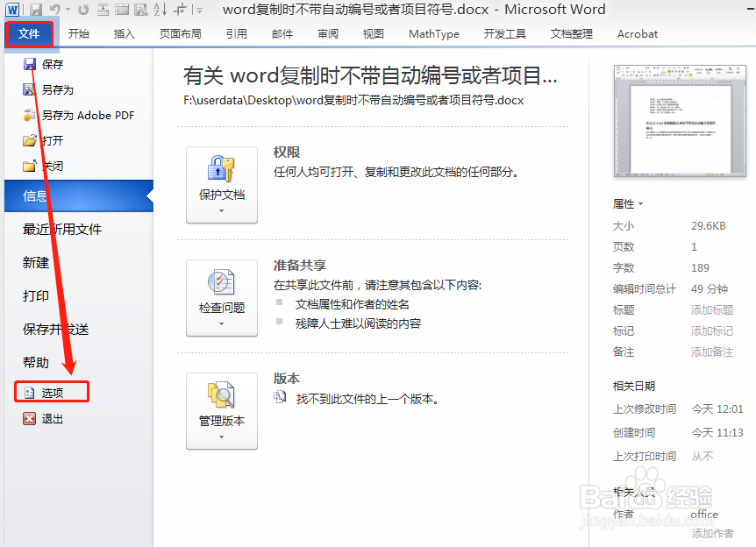This screenshot has width=756, height=547.
Task: Click last printed value 从不
Action: tap(703, 457)
